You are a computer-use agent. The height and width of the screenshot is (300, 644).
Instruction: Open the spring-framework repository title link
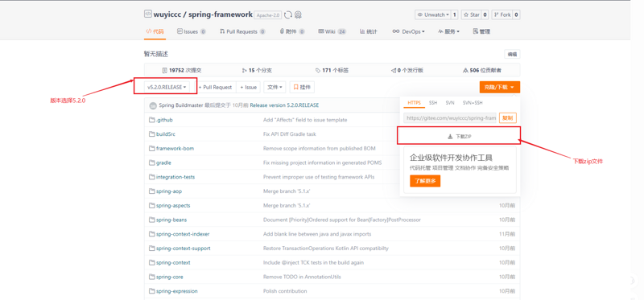tap(220, 14)
